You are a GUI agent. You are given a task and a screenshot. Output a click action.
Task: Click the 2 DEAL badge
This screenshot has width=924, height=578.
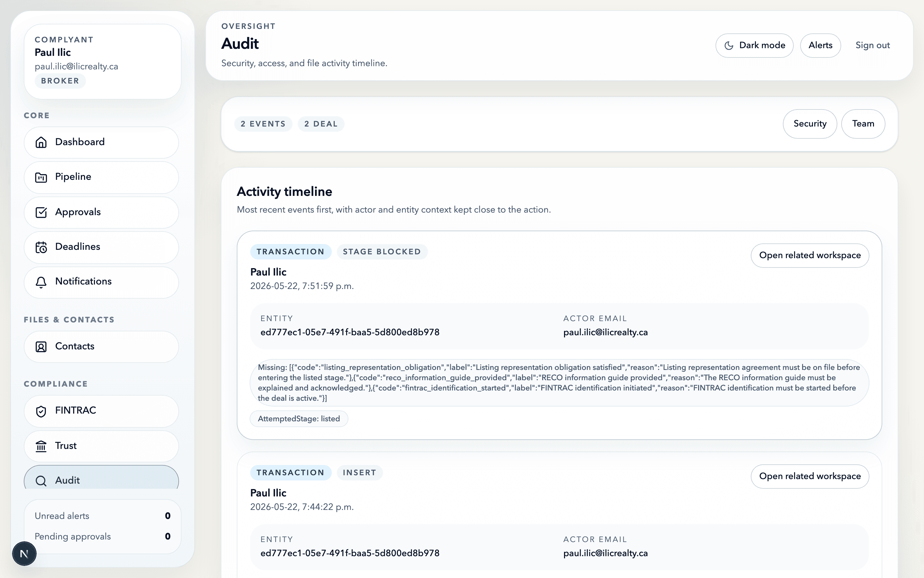click(x=321, y=124)
